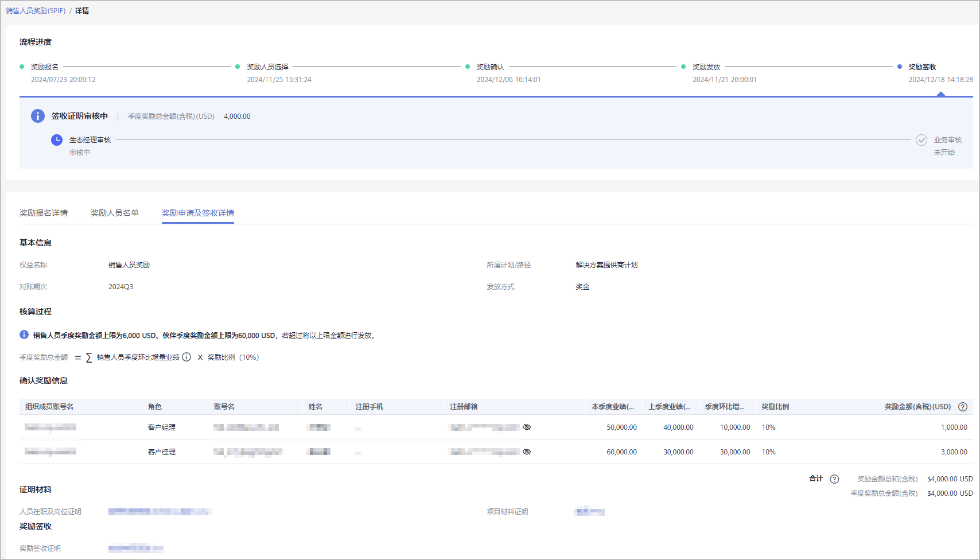Open the 奖励签收证明 file link
Viewport: 980px width, 560px height.
click(135, 548)
